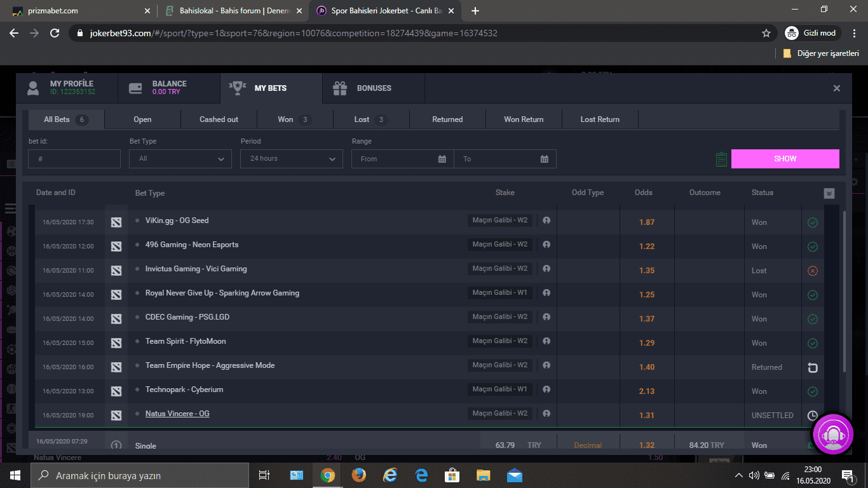This screenshot has width=868, height=488.
Task: Switch to the My Bets tab
Action: point(271,88)
